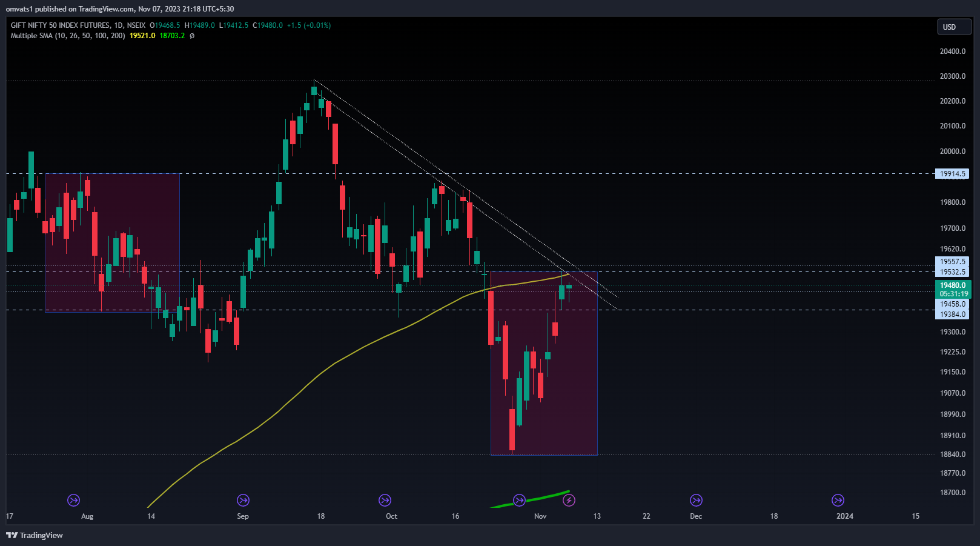Click the high value H19489.0
The height and width of the screenshot is (546, 980).
click(199, 25)
